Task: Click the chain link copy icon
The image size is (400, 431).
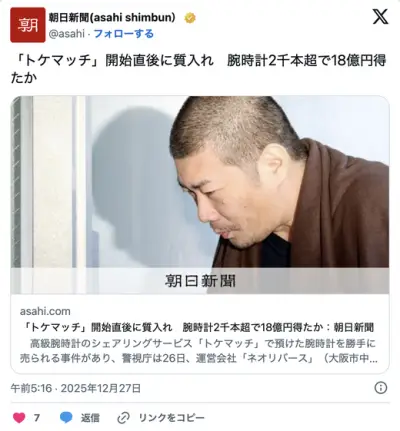Action: pos(124,418)
